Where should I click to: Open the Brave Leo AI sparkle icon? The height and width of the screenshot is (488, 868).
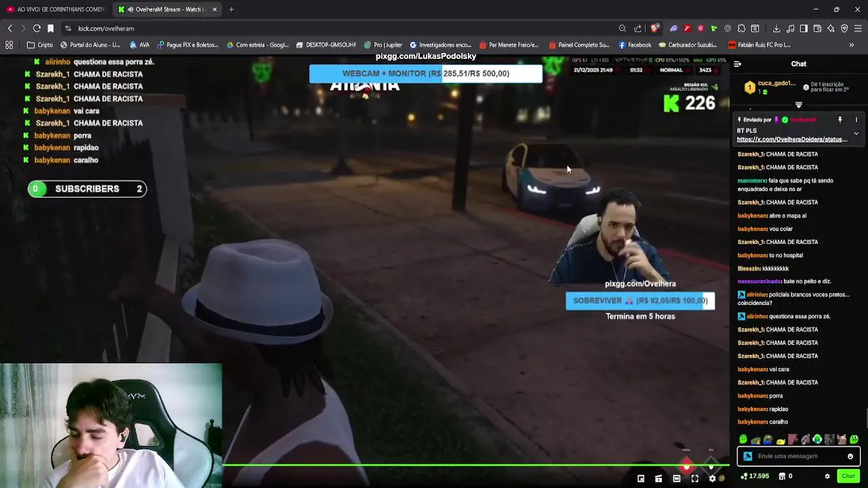click(831, 28)
